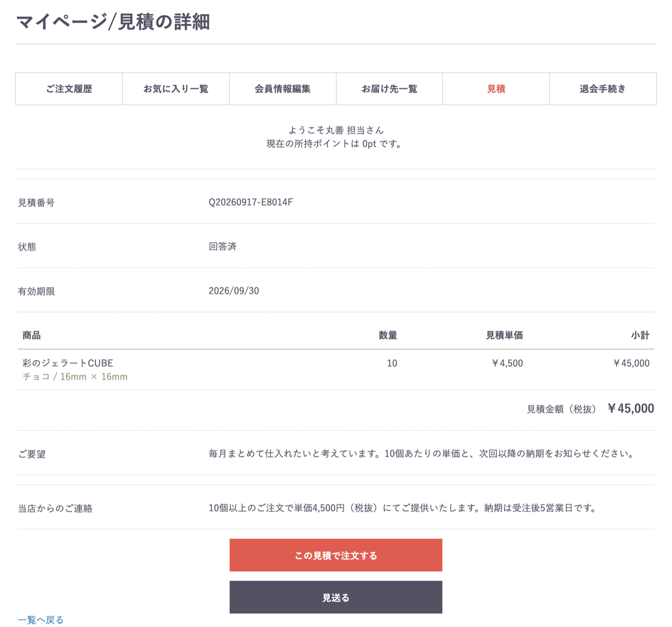Click the 現在の所持ポイント 0pt text
672x627 pixels.
coord(335,144)
